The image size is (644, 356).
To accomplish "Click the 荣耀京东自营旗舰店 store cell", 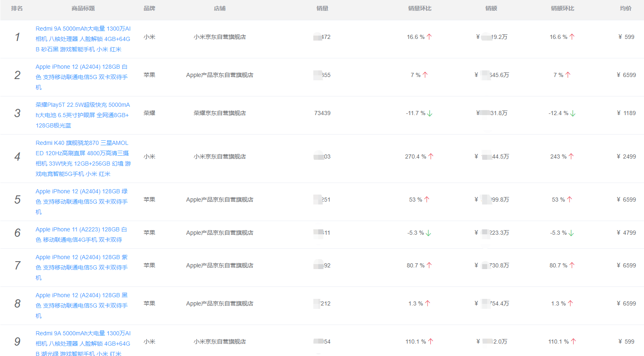I will coord(220,113).
